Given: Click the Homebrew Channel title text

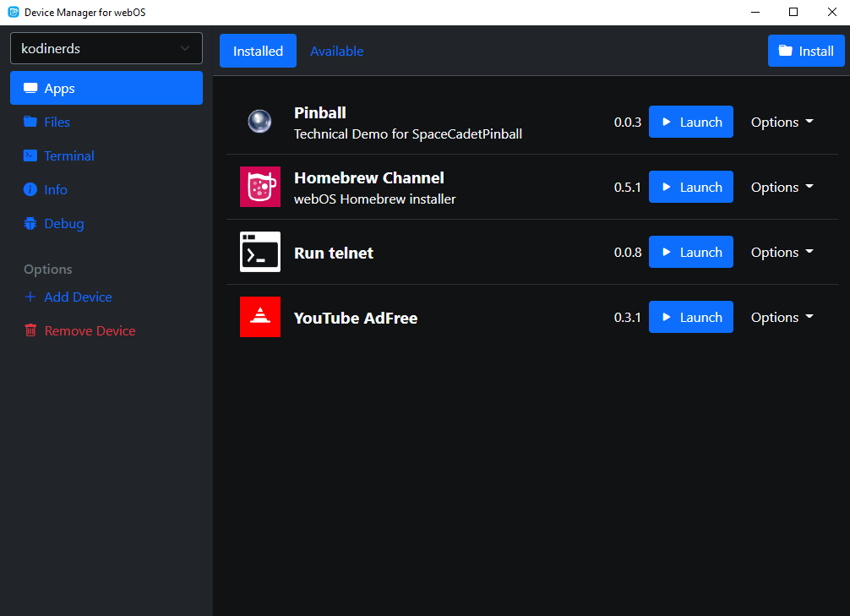Looking at the screenshot, I should coord(368,177).
